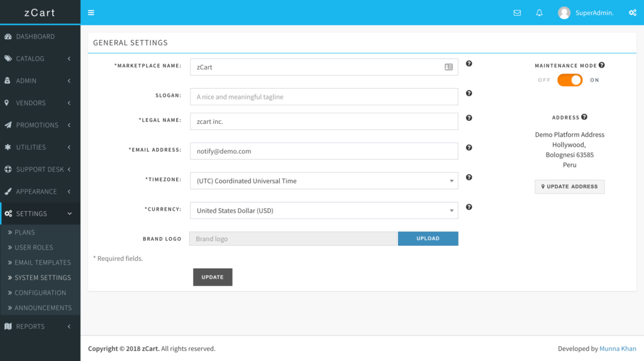Click into the Legal Name input field
The width and height of the screenshot is (644, 361).
[324, 121]
